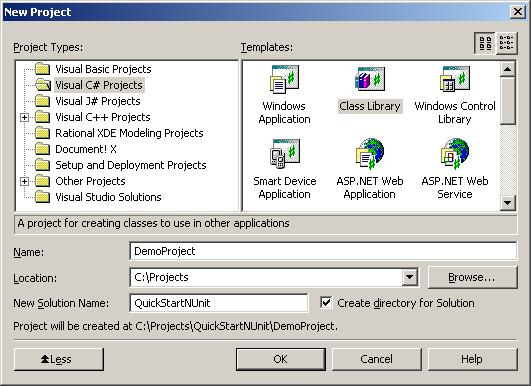Click templates scrollbar up arrow
531x386 pixels.
508,69
